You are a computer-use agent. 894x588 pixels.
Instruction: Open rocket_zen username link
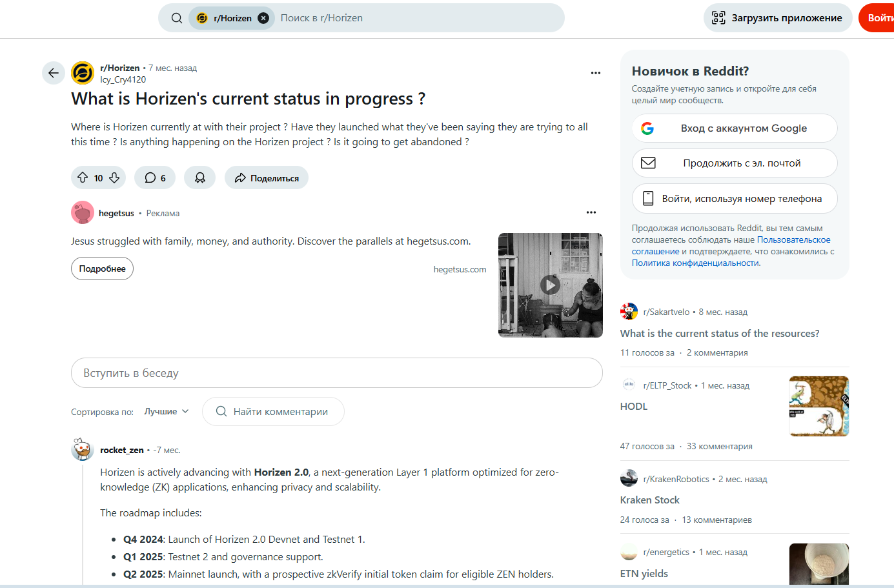click(x=122, y=450)
